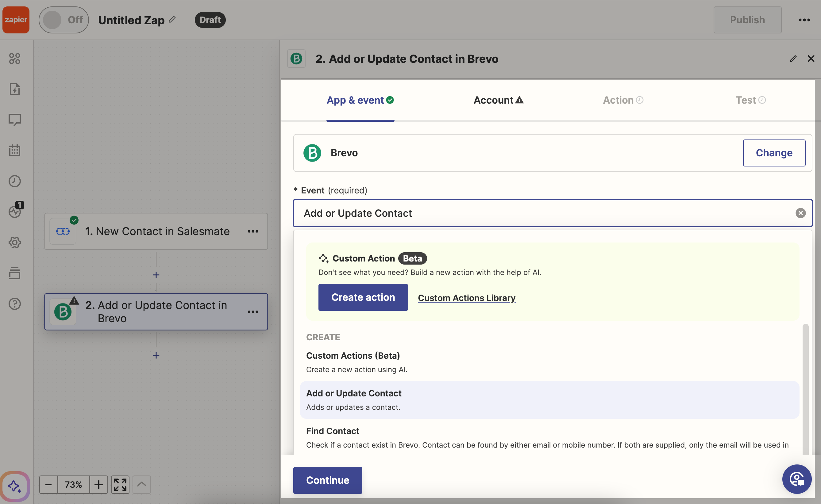The height and width of the screenshot is (504, 821).
Task: Add step below the Brevo action
Action: [156, 355]
